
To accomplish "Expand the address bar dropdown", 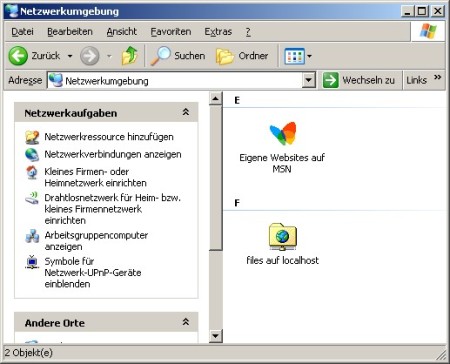I will 309,80.
